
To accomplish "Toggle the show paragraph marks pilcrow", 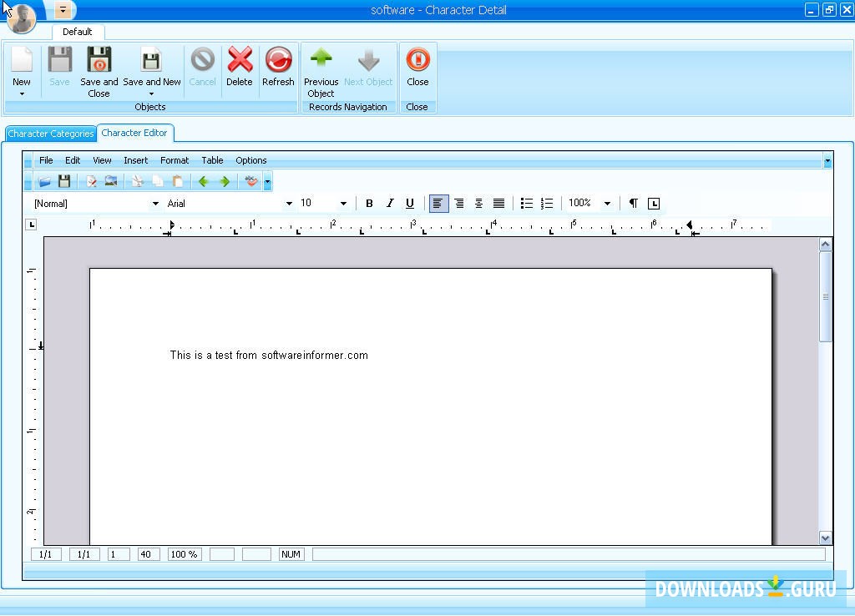I will [633, 204].
